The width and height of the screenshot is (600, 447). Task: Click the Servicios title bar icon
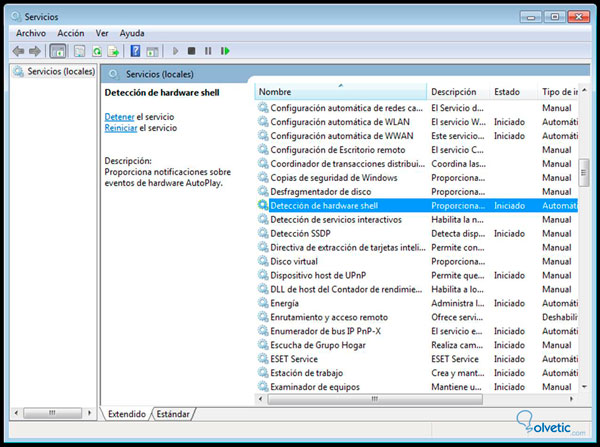click(x=16, y=16)
